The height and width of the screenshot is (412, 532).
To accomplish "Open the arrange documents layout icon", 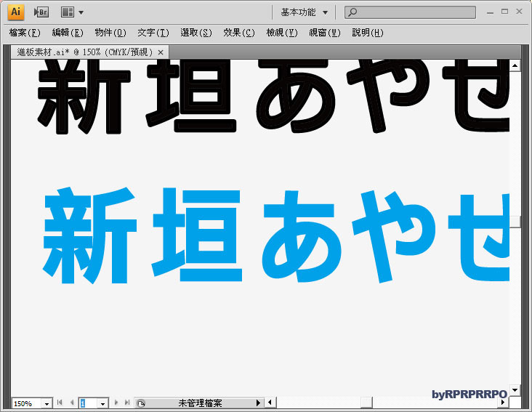I will (x=67, y=12).
